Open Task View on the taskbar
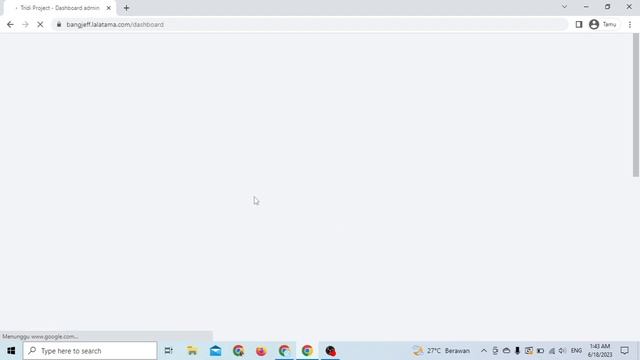This screenshot has width=640, height=360. coord(168,351)
